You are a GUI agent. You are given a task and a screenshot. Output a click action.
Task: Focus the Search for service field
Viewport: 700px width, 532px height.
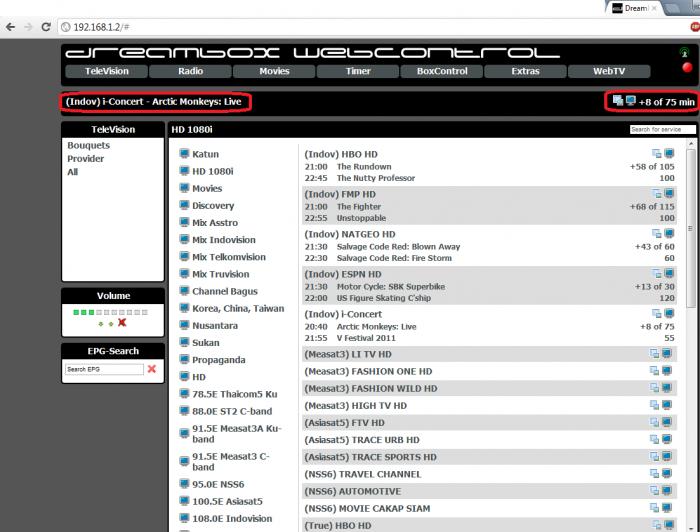point(662,129)
